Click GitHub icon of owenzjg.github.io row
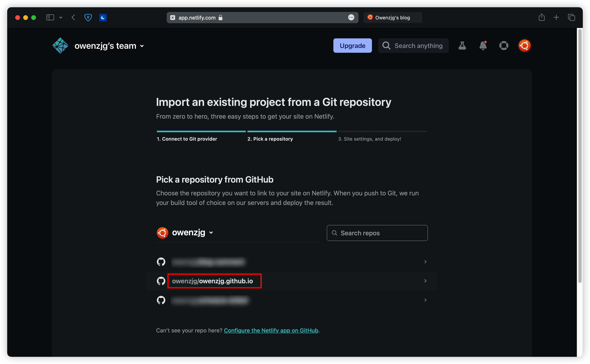This screenshot has width=590, height=364. [x=161, y=281]
